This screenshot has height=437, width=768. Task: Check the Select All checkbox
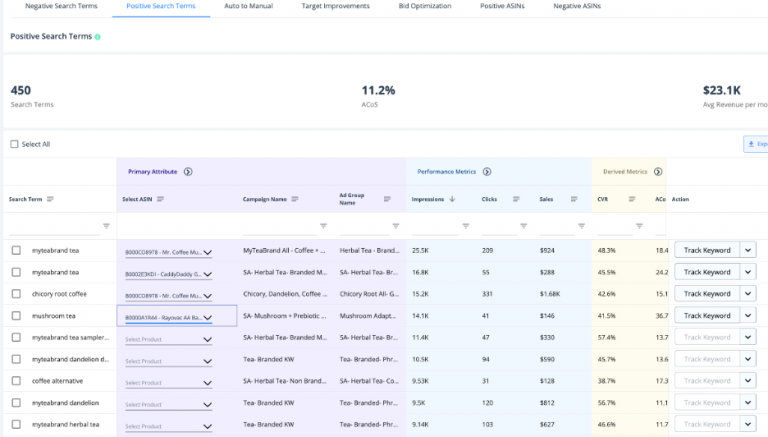[14, 144]
